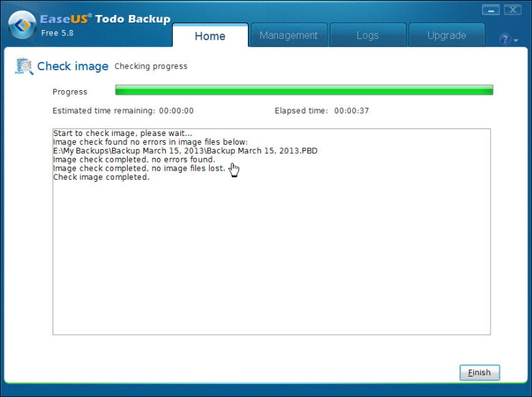Click the 'Check image' heading text
The image size is (532, 397).
[72, 66]
